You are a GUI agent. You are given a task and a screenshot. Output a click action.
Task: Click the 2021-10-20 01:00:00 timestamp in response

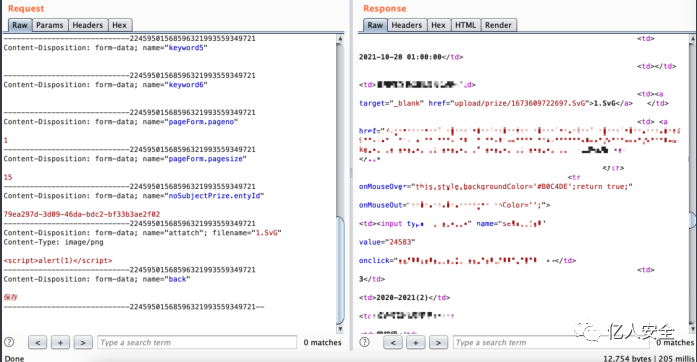(401, 57)
